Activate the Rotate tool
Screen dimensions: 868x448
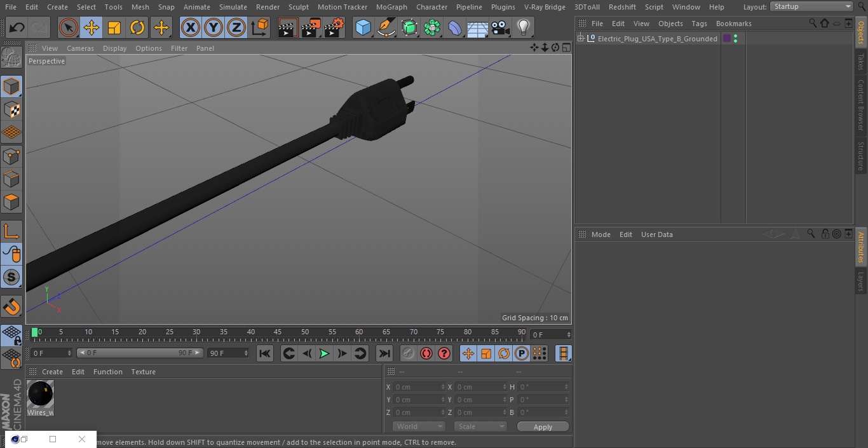point(137,27)
